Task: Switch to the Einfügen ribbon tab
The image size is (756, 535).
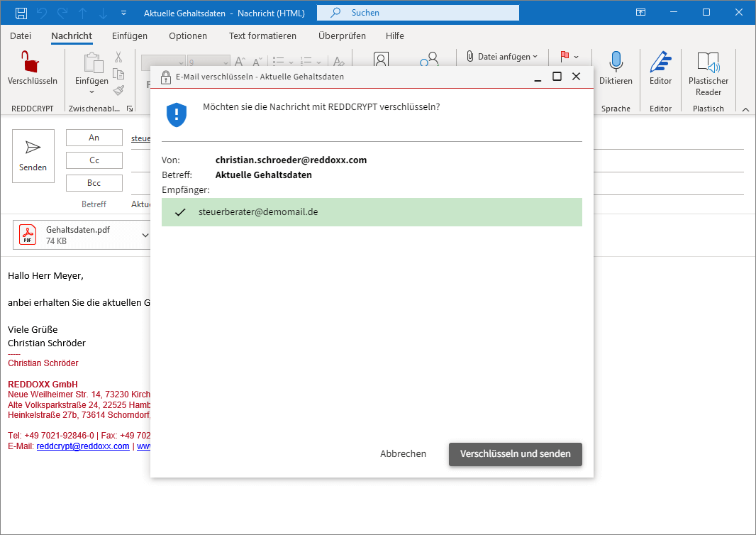Action: 130,35
